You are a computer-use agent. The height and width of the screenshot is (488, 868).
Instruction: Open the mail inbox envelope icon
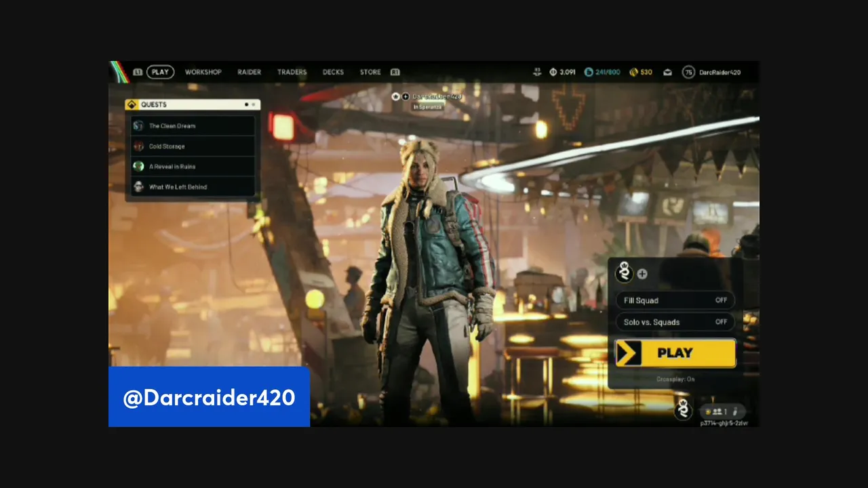[667, 72]
